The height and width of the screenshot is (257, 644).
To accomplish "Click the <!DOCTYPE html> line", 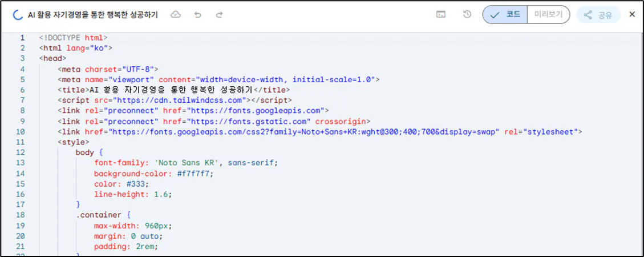I will [x=73, y=38].
